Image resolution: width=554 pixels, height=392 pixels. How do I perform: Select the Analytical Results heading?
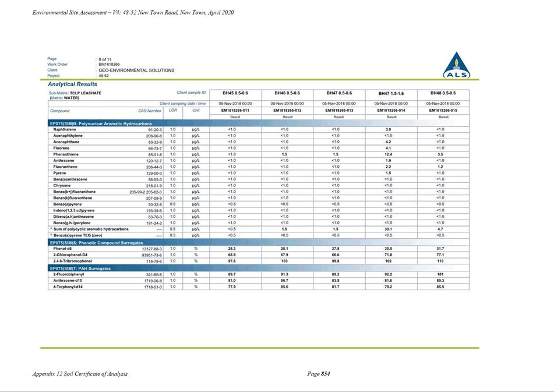[x=72, y=84]
